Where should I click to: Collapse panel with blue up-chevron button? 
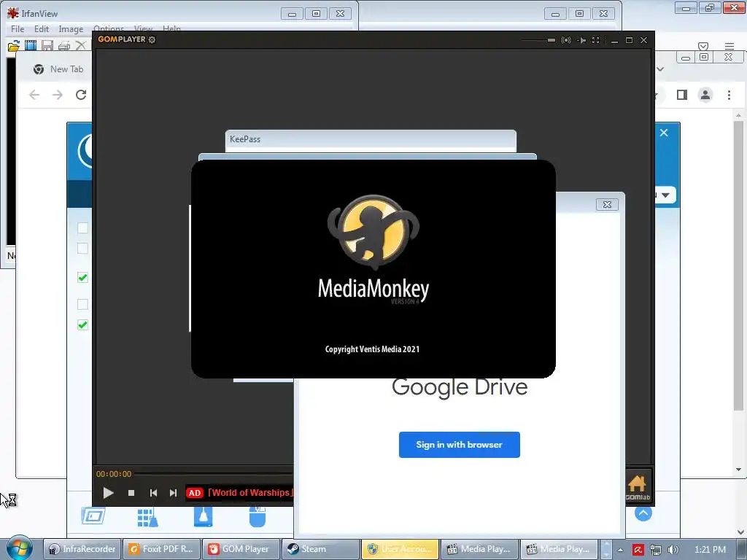click(x=643, y=513)
